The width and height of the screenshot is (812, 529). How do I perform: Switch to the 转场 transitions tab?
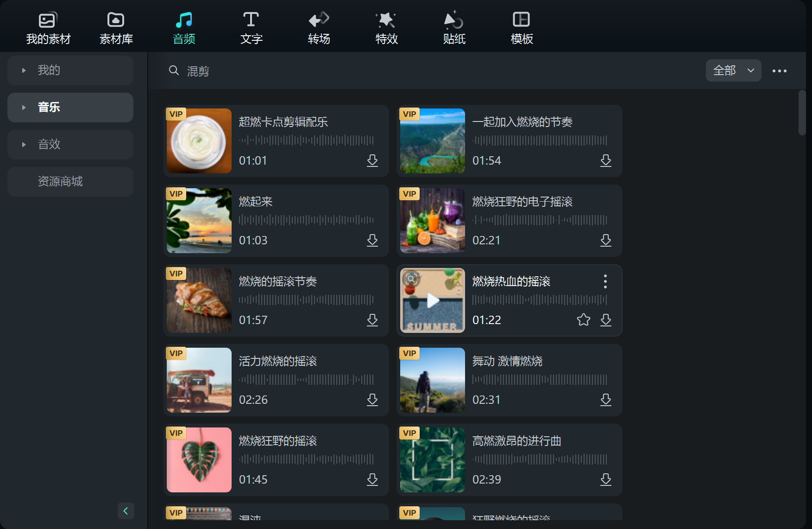tap(319, 28)
